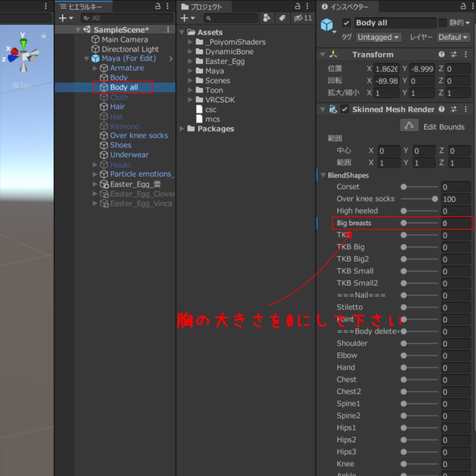Collapse the Transform component foldout
476x476 pixels.
tap(323, 55)
